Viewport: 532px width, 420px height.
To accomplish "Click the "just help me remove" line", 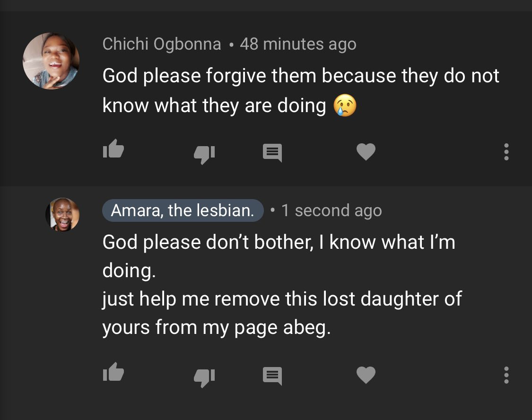I will click(282, 299).
